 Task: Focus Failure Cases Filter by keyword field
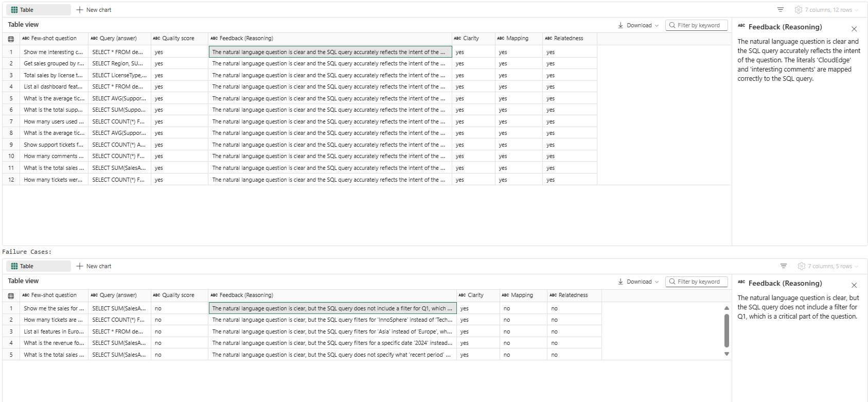click(x=697, y=282)
